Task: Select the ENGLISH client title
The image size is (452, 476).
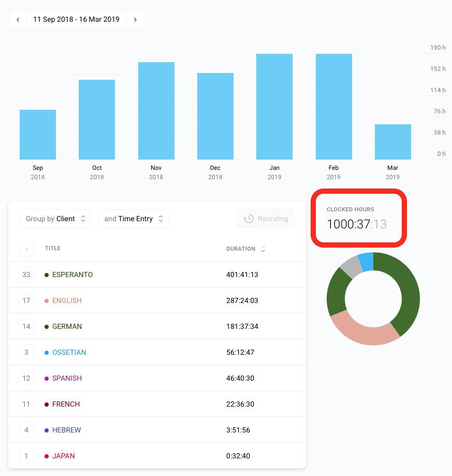Action: pyautogui.click(x=67, y=300)
